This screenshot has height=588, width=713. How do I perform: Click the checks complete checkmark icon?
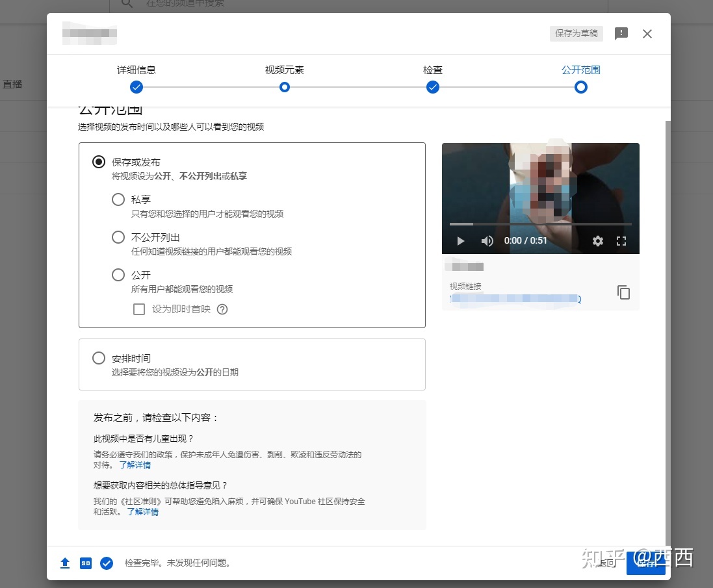coord(107,563)
